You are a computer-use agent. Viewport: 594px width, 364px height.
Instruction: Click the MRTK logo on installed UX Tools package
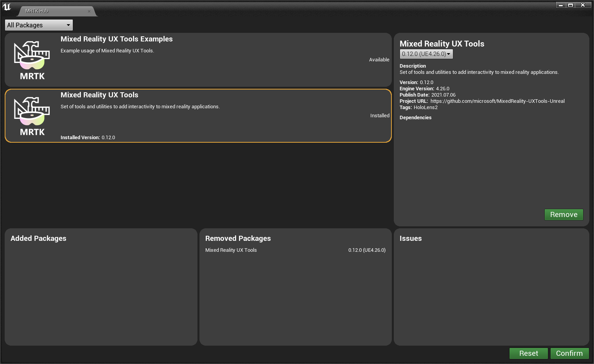32,115
